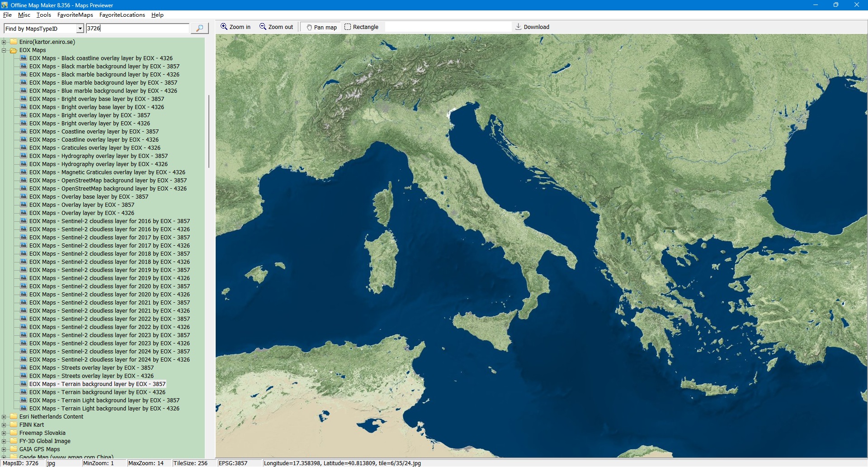Click the Download arrow icon
The height and width of the screenshot is (467, 868).
(x=519, y=27)
